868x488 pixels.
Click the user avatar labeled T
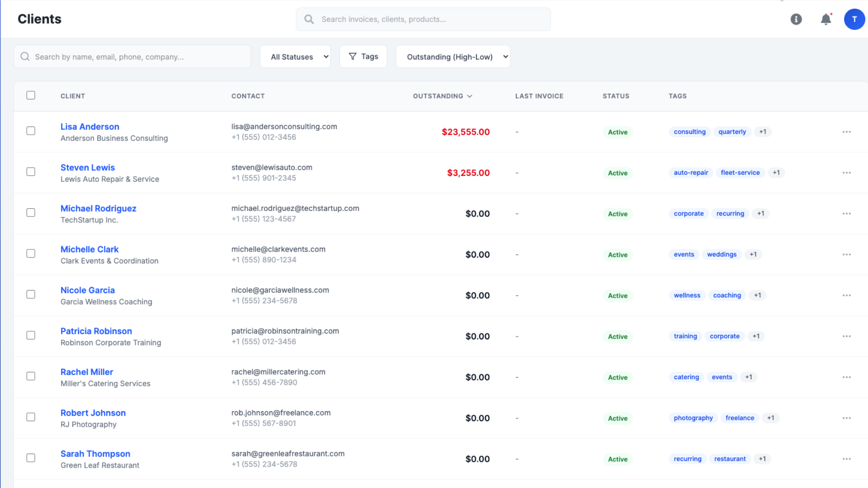854,19
